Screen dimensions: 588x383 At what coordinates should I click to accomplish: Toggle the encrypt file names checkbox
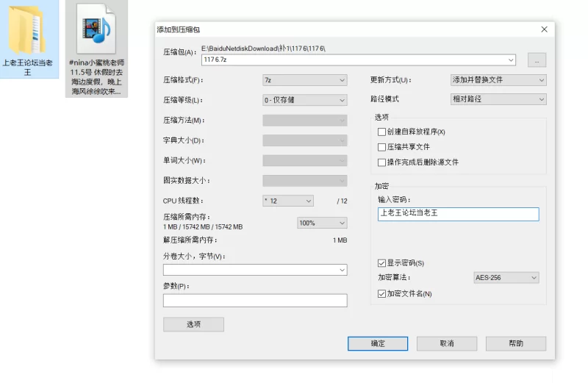[x=381, y=294]
